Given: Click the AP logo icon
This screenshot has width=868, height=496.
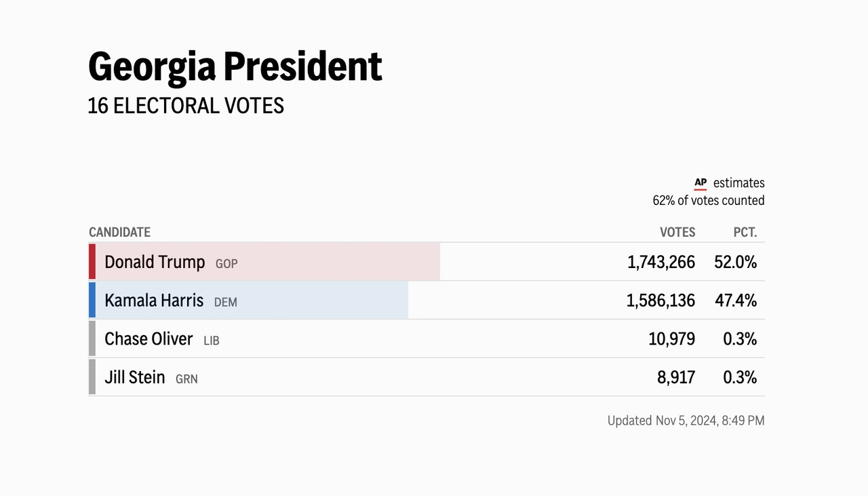Looking at the screenshot, I should (701, 183).
